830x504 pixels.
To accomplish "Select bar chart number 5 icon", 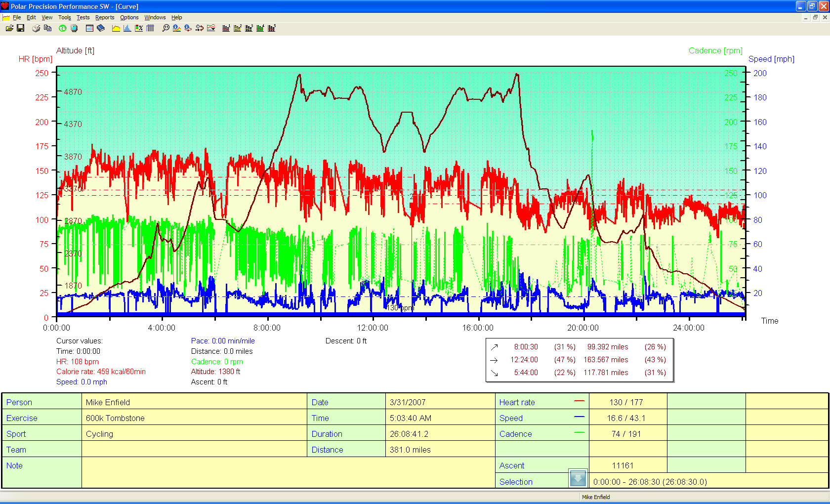I will point(271,28).
